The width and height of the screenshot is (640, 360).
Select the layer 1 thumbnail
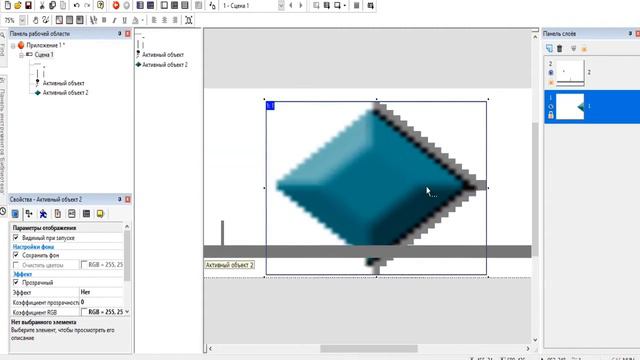click(570, 107)
